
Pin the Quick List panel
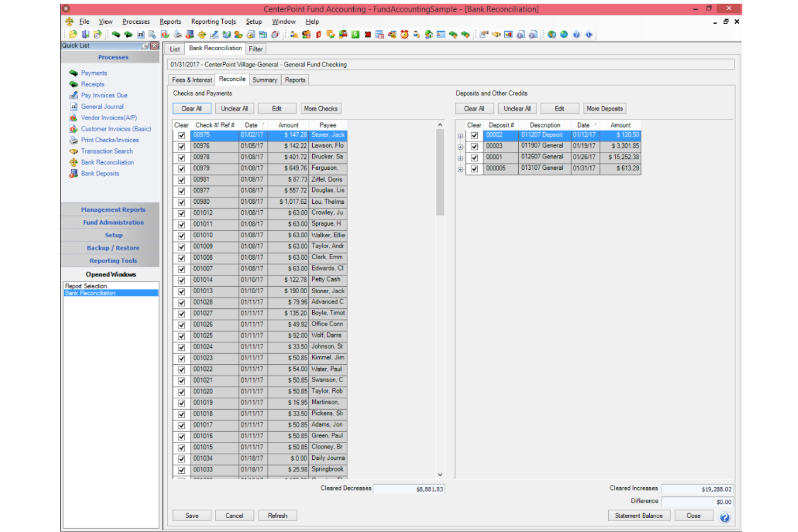(x=146, y=46)
